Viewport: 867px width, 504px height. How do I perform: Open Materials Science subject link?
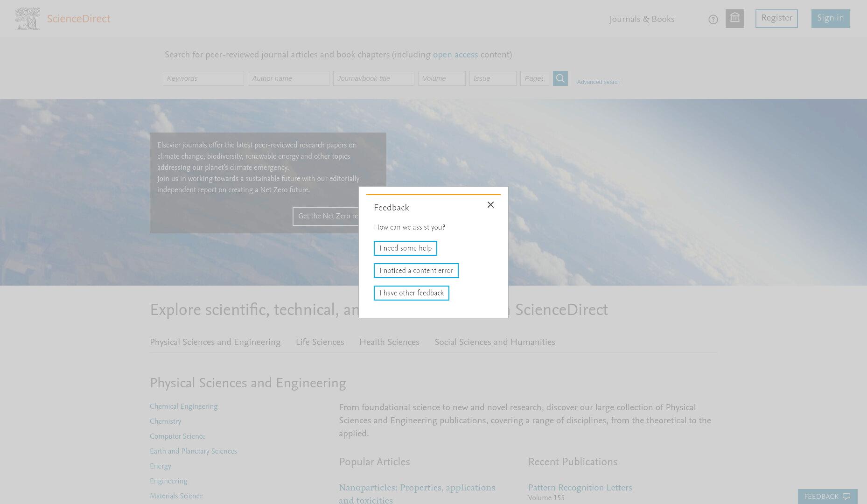coord(176,497)
